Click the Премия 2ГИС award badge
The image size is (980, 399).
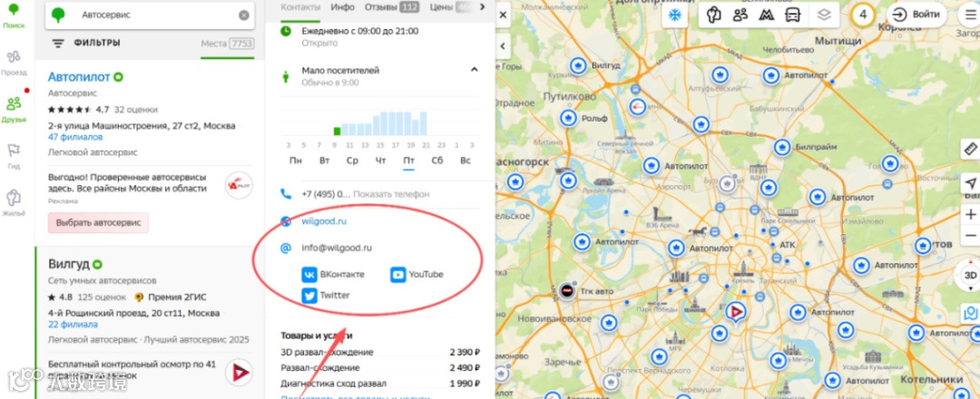coord(171,297)
